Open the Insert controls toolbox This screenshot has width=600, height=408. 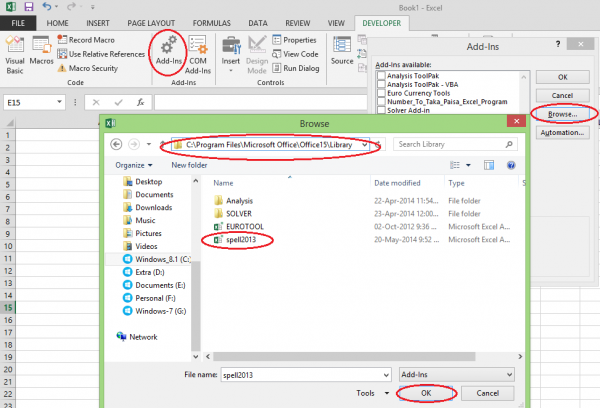231,54
